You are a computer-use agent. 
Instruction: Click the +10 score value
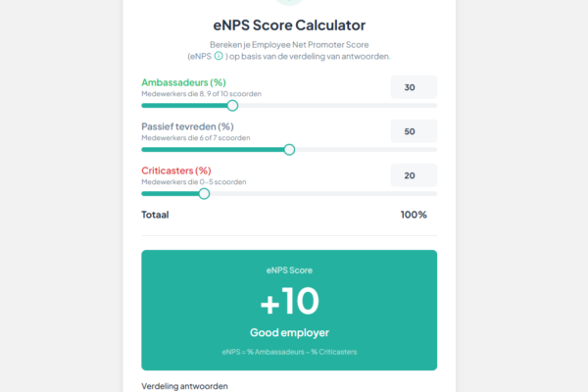[289, 301]
